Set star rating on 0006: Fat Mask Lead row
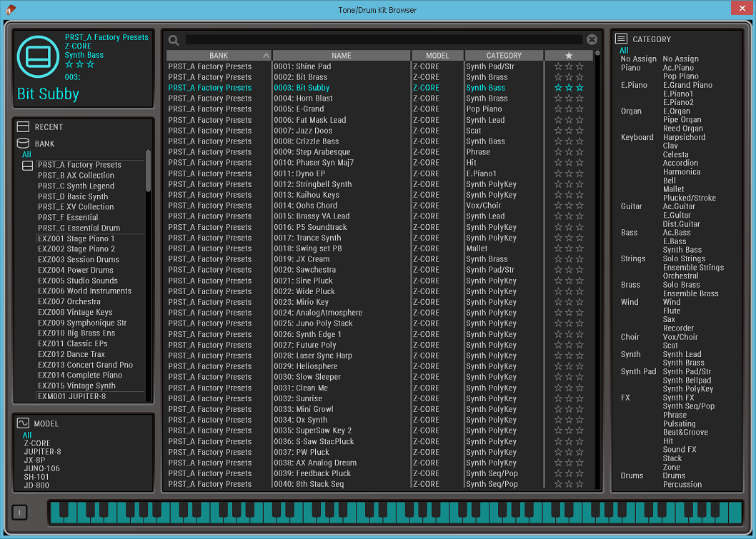 pos(569,120)
